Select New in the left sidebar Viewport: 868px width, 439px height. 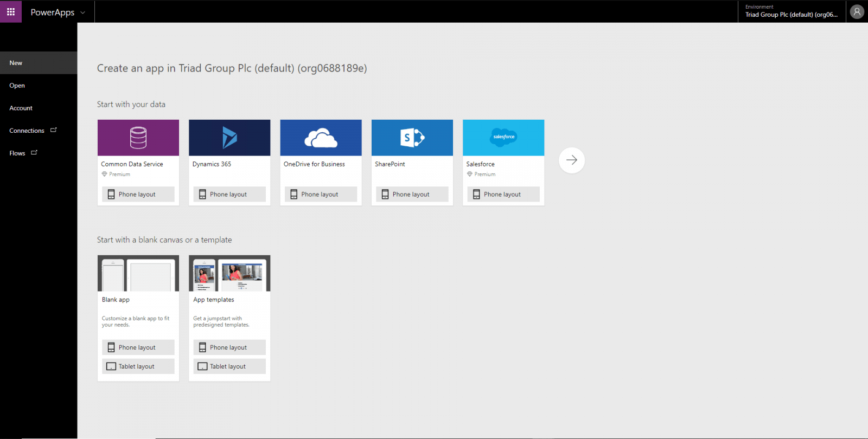(x=39, y=63)
